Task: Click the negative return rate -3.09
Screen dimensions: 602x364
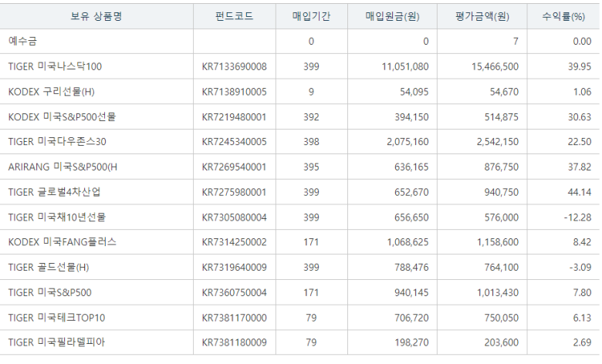Action: pos(580,267)
